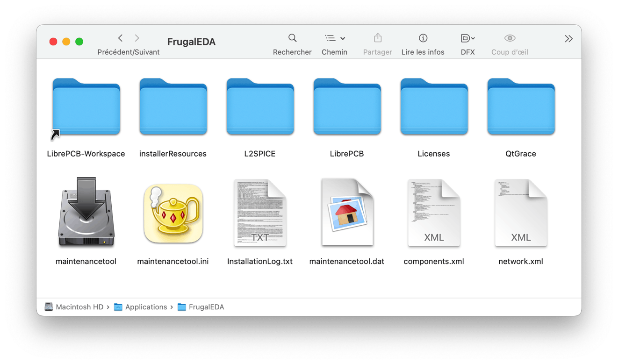The width and height of the screenshot is (618, 364).
Task: Select the maintenancetool.dat file
Action: pyautogui.click(x=347, y=213)
